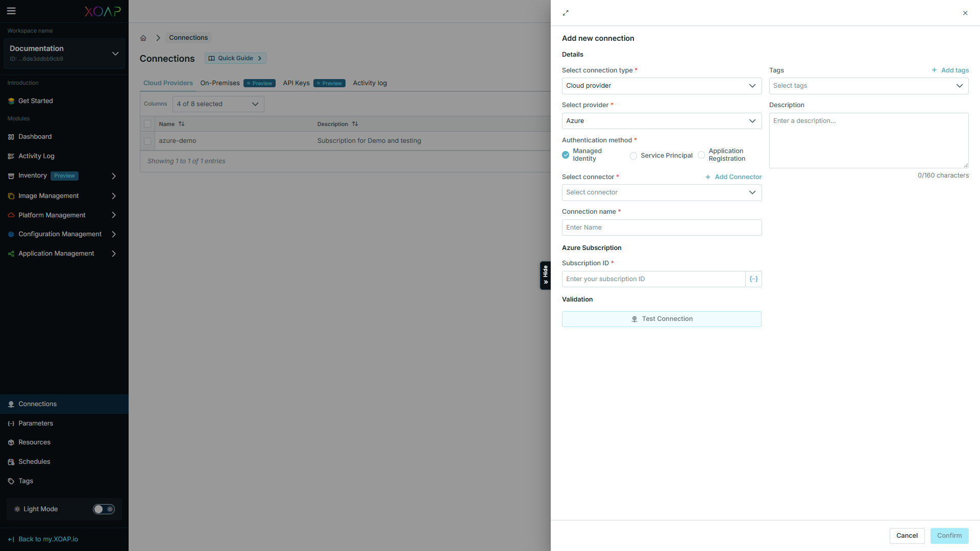Switch to the Activity log tab

pyautogui.click(x=370, y=83)
